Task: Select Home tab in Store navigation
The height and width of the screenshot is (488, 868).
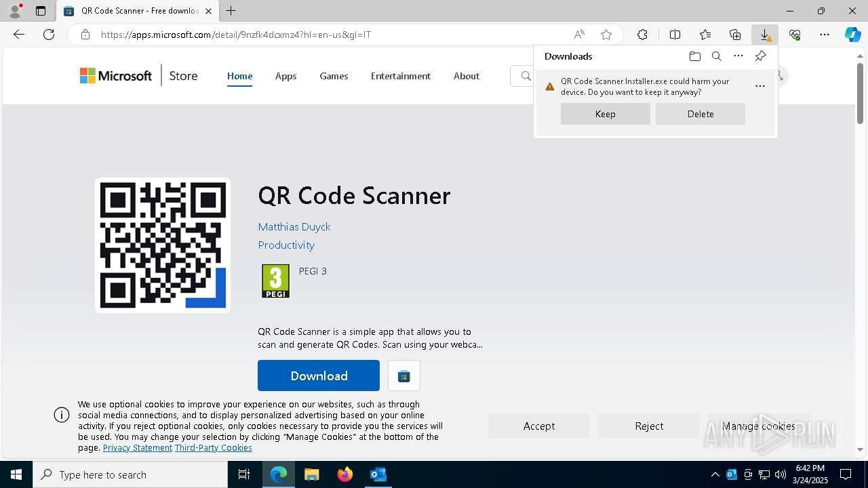Action: point(239,76)
